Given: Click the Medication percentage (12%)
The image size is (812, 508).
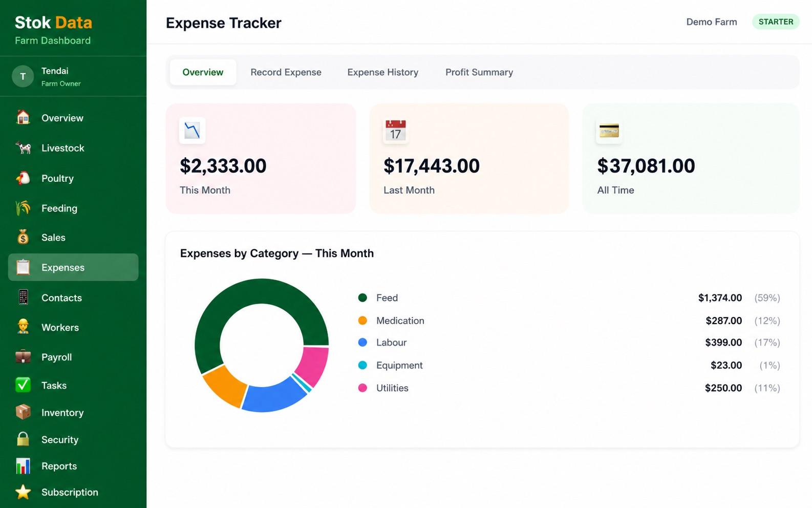Looking at the screenshot, I should pyautogui.click(x=767, y=321).
